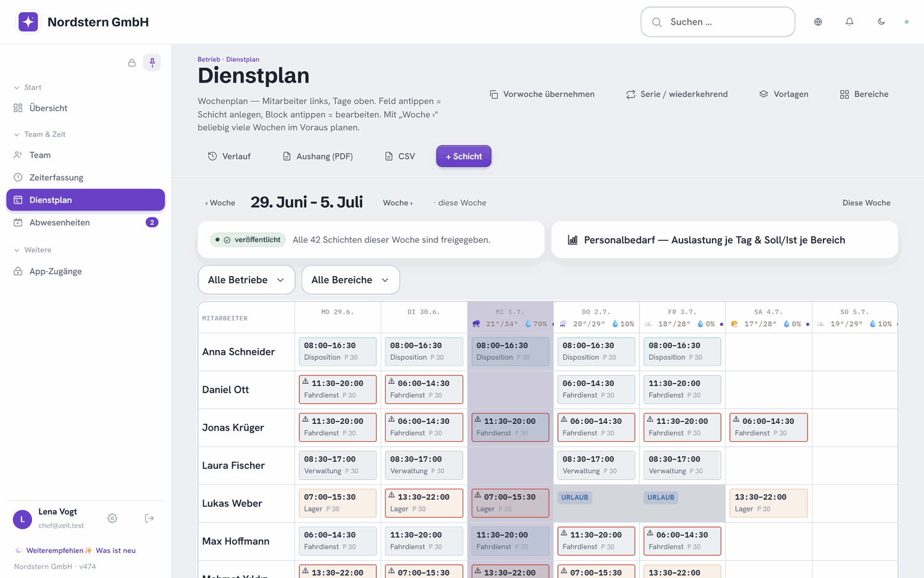This screenshot has width=924, height=578.
Task: Click the lock icon in sidebar
Action: click(132, 62)
